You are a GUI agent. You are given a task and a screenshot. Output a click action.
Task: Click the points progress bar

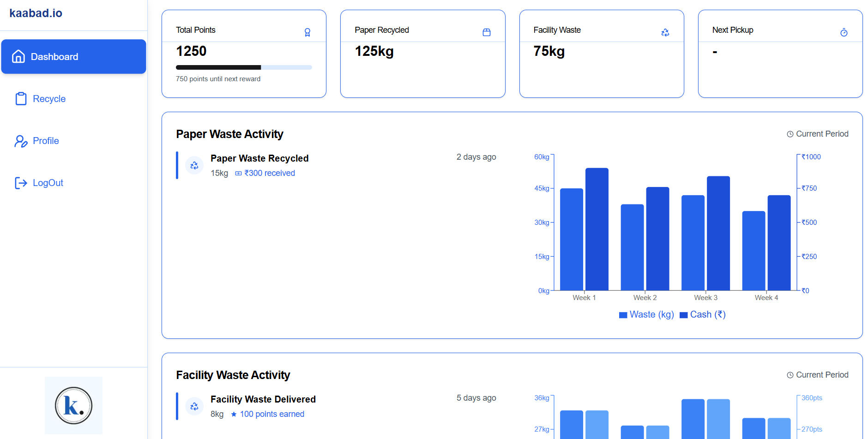pyautogui.click(x=244, y=67)
